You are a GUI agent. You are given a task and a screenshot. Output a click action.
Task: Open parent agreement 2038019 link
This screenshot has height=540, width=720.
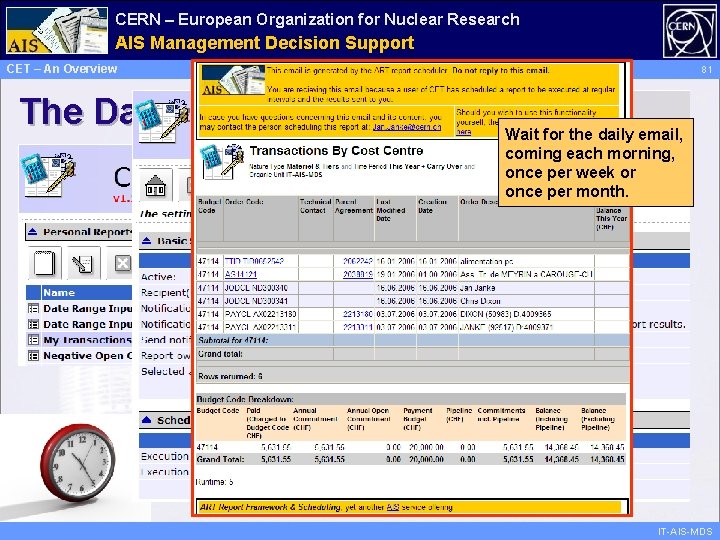[x=357, y=275]
